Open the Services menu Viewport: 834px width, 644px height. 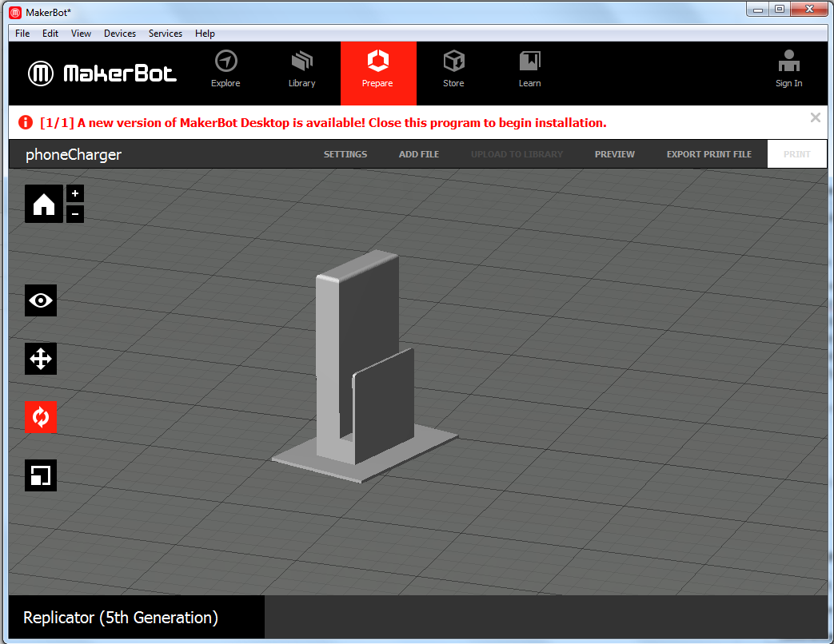pos(166,34)
